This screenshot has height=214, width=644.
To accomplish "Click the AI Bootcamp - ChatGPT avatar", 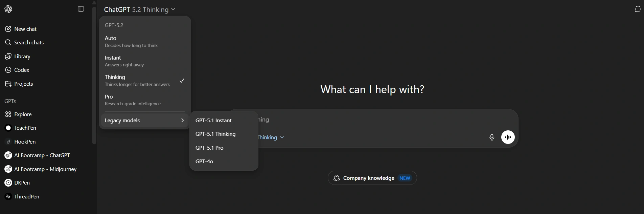I will pos(8,155).
